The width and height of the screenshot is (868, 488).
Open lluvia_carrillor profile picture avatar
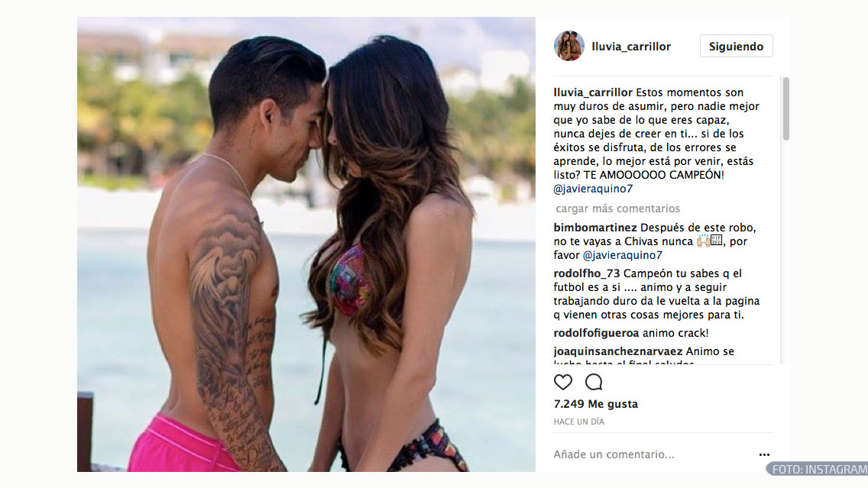pyautogui.click(x=569, y=46)
